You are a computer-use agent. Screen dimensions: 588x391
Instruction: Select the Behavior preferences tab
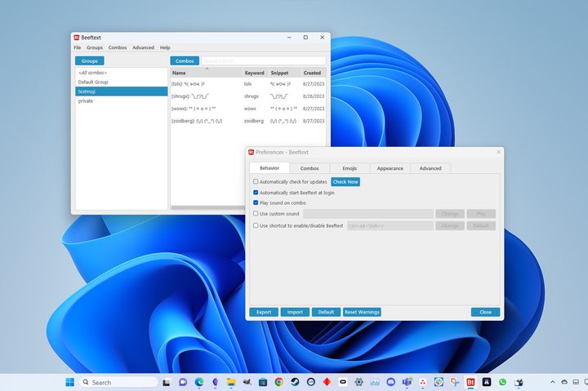pyautogui.click(x=269, y=168)
